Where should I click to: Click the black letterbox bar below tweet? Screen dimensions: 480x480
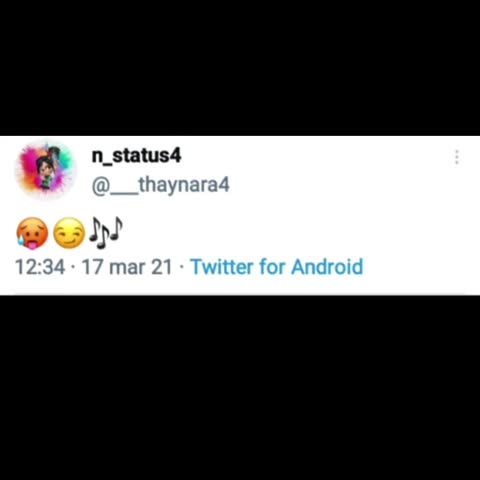coord(240,388)
